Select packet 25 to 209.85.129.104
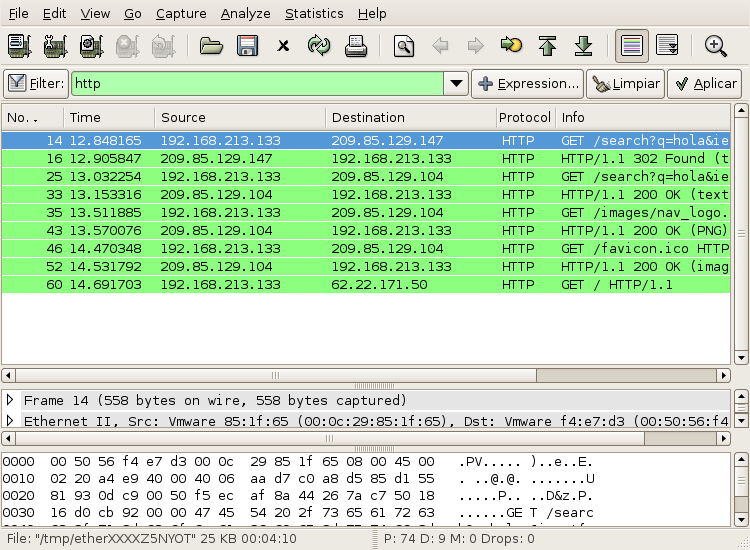 366,176
